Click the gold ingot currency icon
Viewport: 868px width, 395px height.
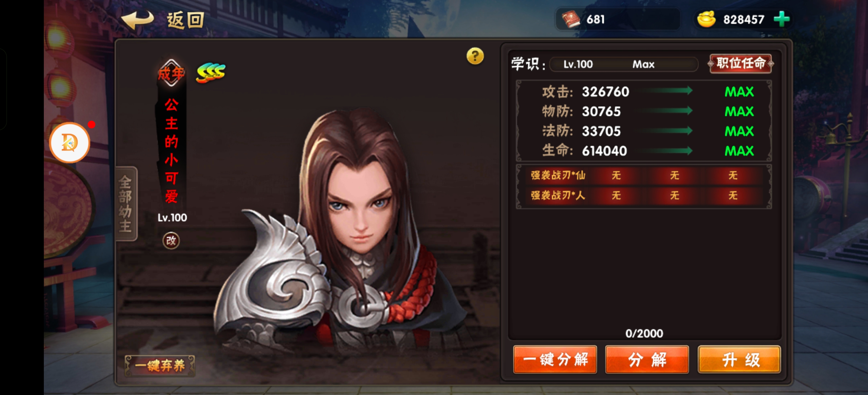[707, 19]
